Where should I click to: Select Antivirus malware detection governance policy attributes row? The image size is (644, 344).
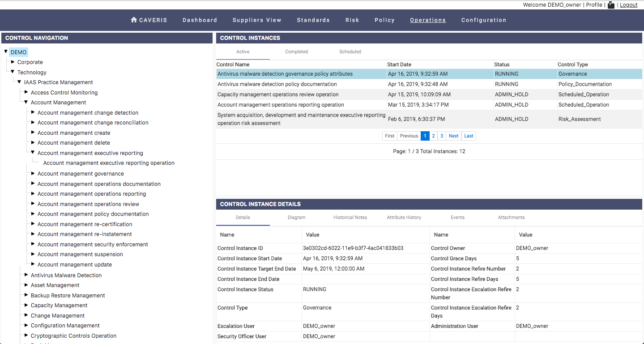tap(429, 74)
